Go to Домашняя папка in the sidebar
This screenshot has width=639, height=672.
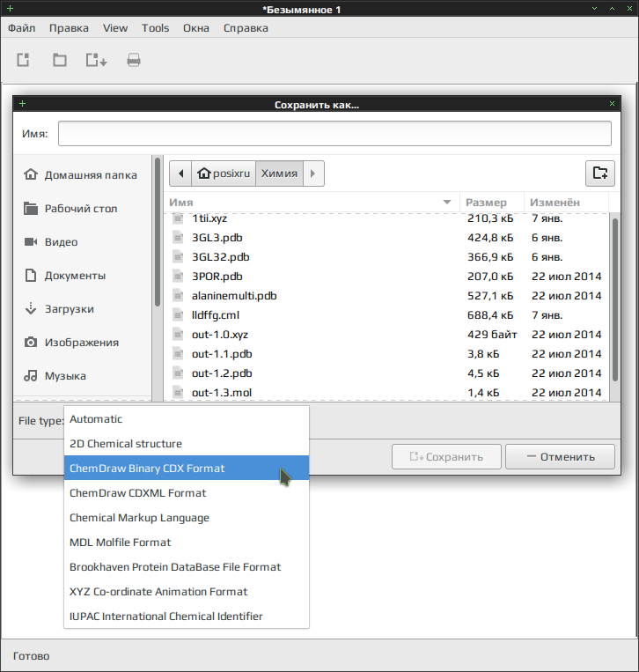80,175
